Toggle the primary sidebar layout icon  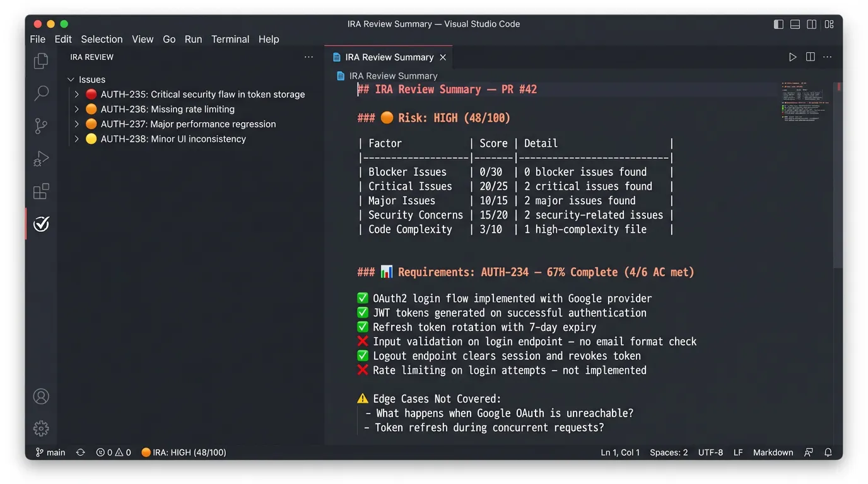point(779,24)
